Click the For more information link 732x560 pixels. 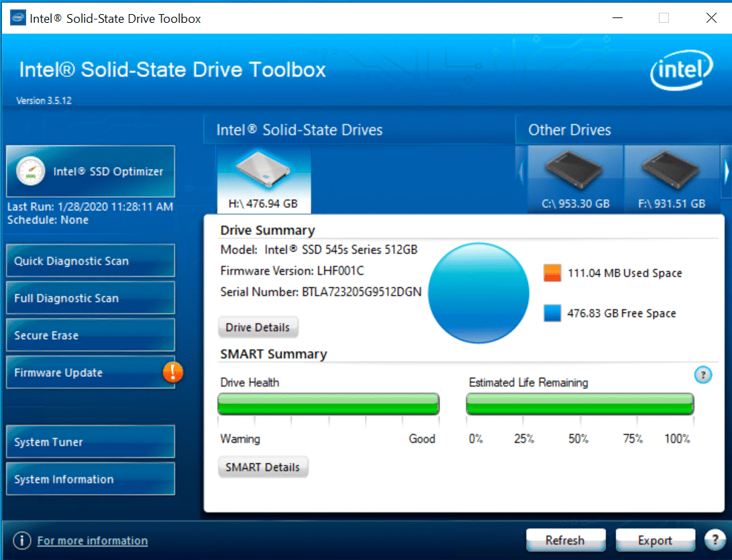click(92, 541)
